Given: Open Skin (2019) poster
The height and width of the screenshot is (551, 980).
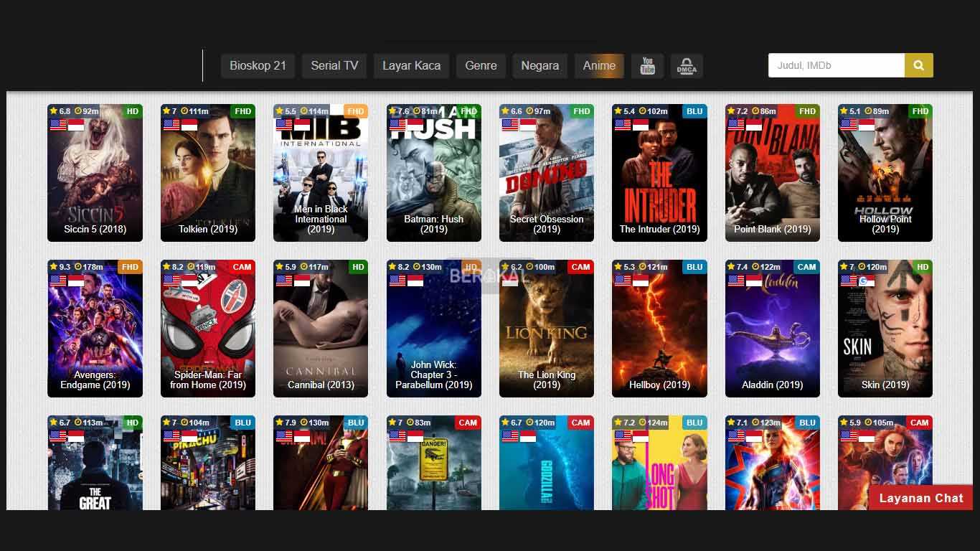Looking at the screenshot, I should click(885, 329).
